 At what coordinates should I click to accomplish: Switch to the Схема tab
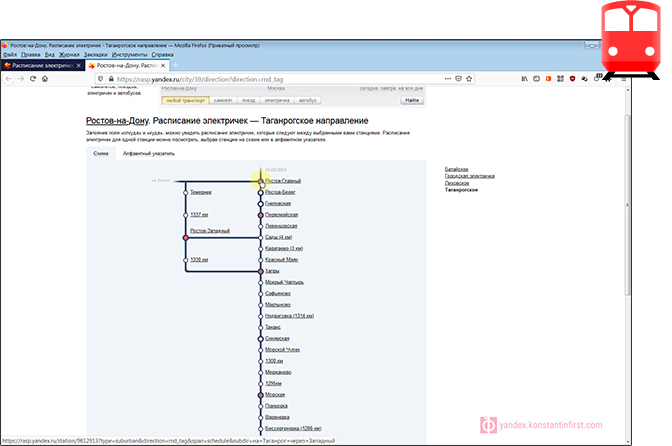[101, 153]
